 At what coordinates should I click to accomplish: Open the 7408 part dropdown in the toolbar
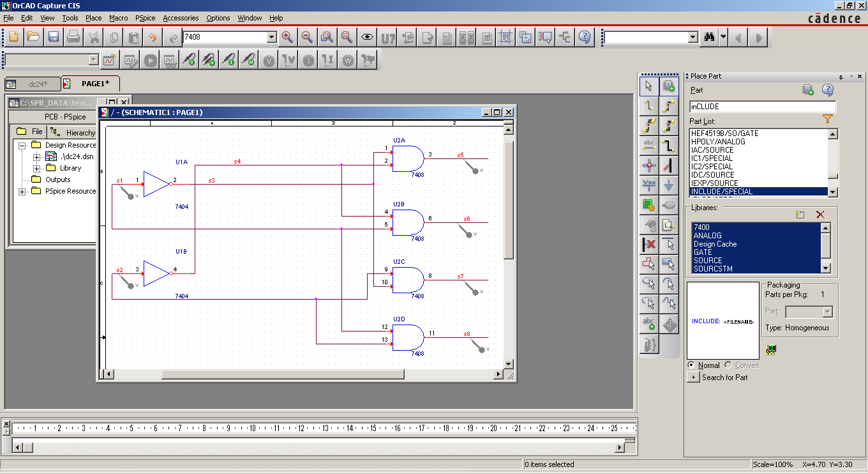(272, 37)
